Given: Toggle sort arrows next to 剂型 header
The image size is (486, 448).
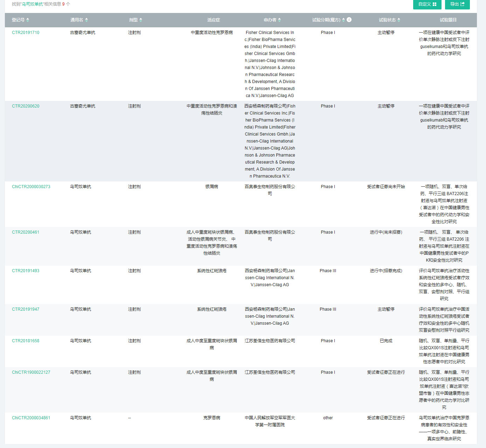Looking at the screenshot, I should (141, 20).
